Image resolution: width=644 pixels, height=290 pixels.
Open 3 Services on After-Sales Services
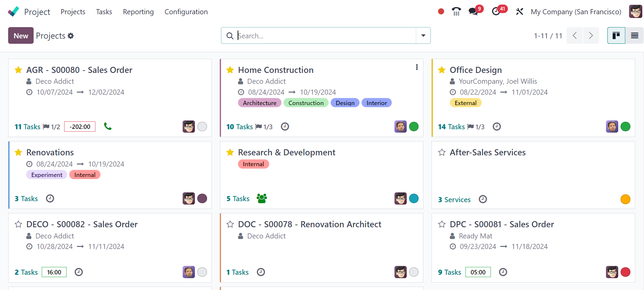pos(454,199)
